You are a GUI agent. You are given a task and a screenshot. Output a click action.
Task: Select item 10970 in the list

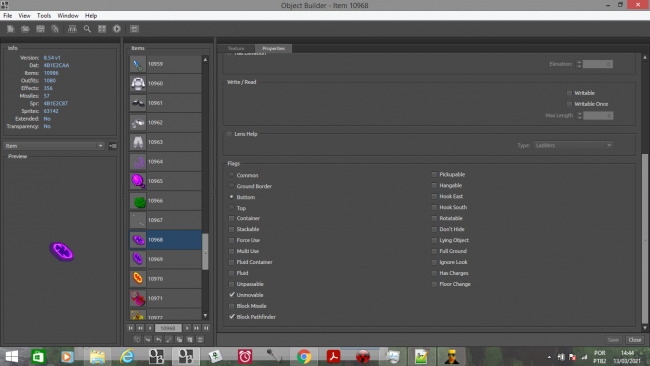(165, 279)
